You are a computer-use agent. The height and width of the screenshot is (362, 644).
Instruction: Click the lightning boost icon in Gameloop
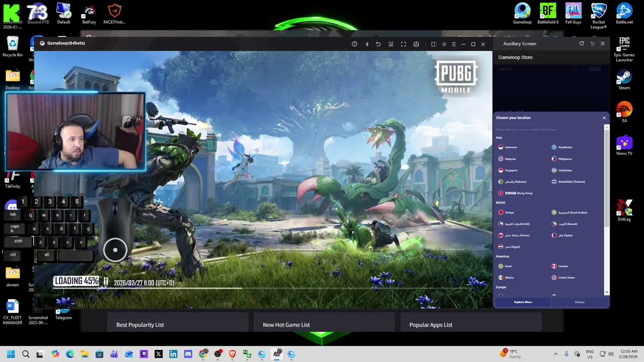tap(367, 44)
